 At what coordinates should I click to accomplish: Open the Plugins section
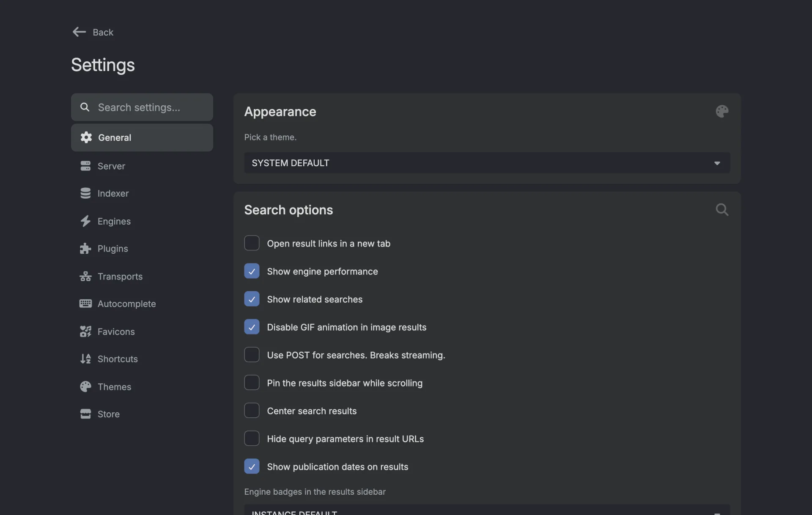click(x=142, y=249)
